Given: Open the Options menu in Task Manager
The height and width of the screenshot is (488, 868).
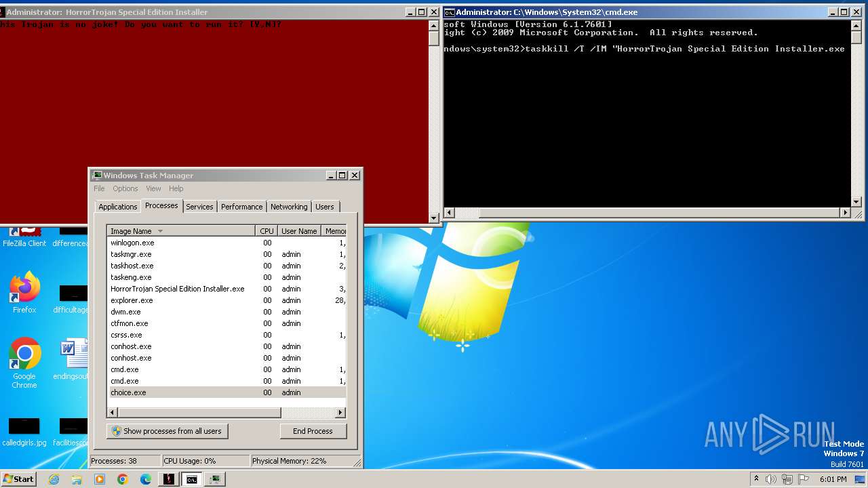Looking at the screenshot, I should 125,188.
